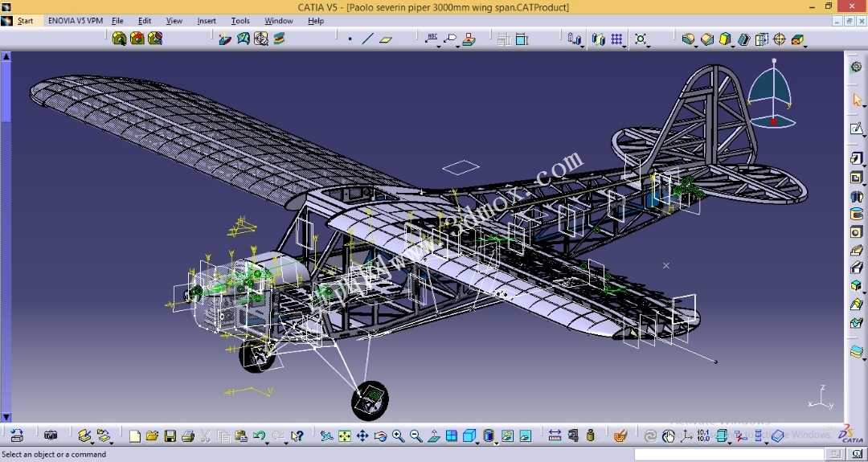Expand the quick view orientation dropdown
868x462 pixels.
pyautogui.click(x=477, y=443)
